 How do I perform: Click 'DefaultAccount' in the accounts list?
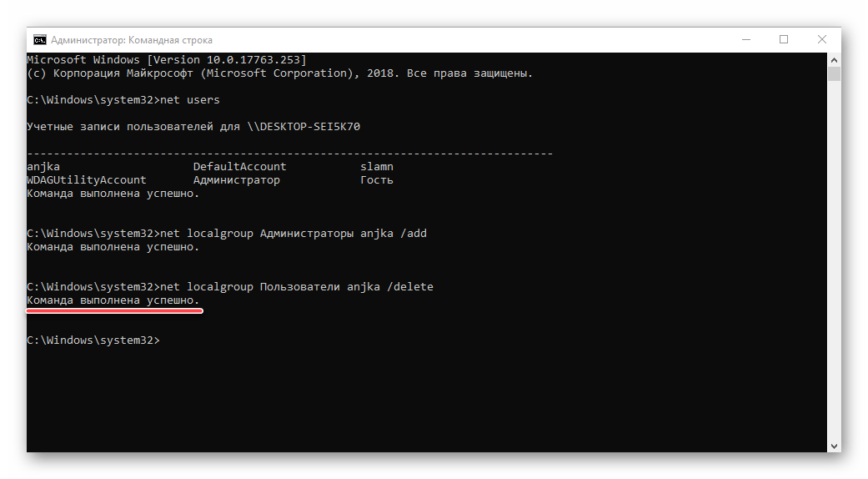pos(239,167)
